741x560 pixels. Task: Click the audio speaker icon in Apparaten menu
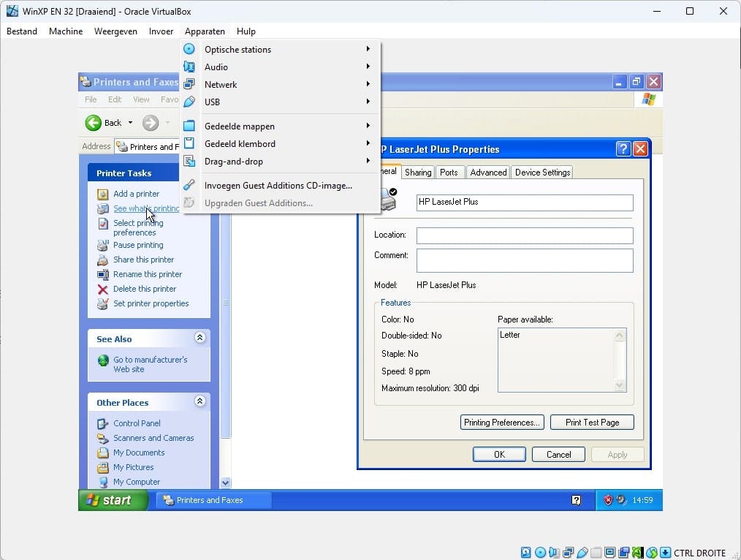tap(189, 67)
